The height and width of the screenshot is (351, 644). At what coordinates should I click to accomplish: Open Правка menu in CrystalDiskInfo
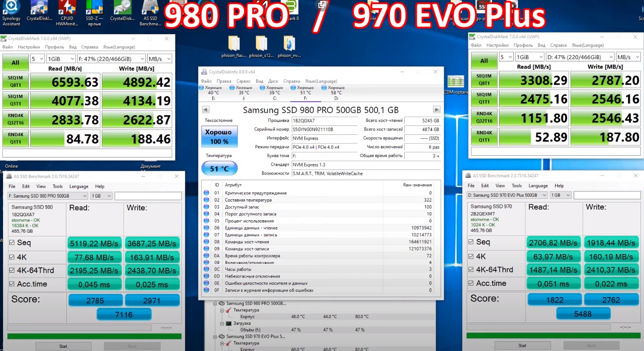(224, 81)
